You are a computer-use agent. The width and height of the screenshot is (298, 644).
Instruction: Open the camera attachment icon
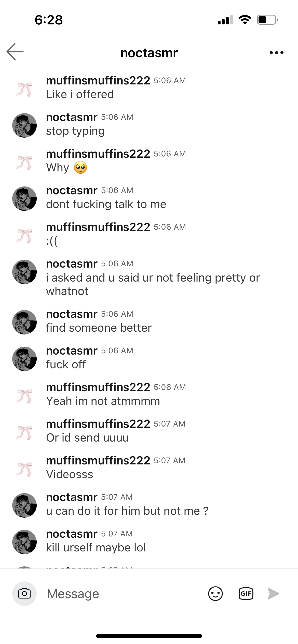coord(24,594)
